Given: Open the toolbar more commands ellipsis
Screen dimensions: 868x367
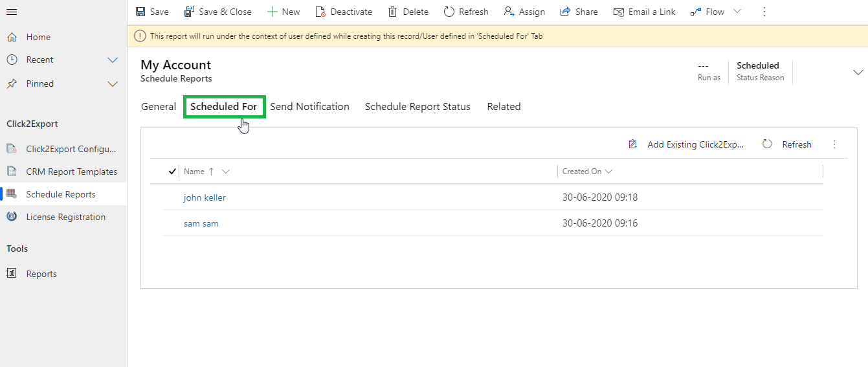Looking at the screenshot, I should pos(764,12).
